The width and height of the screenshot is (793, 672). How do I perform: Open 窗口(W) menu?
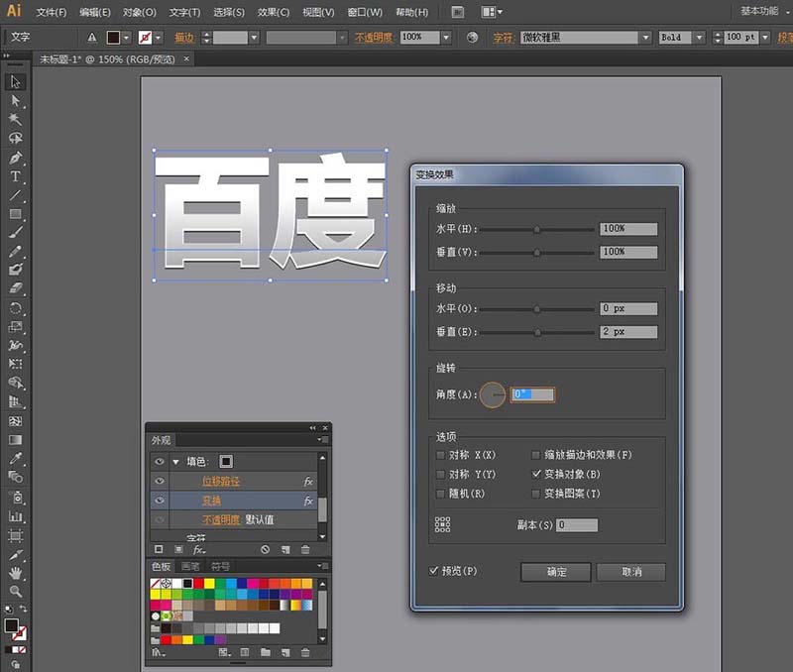[365, 12]
